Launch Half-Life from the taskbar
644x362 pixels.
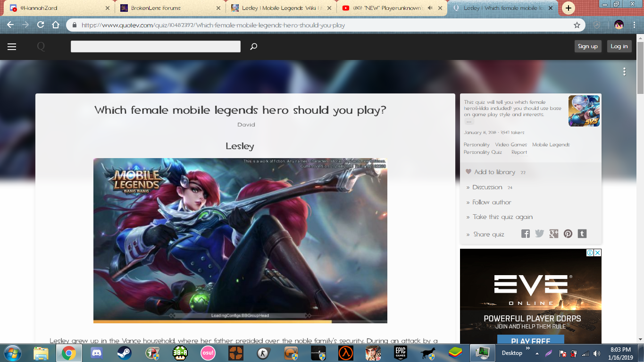[346, 353]
